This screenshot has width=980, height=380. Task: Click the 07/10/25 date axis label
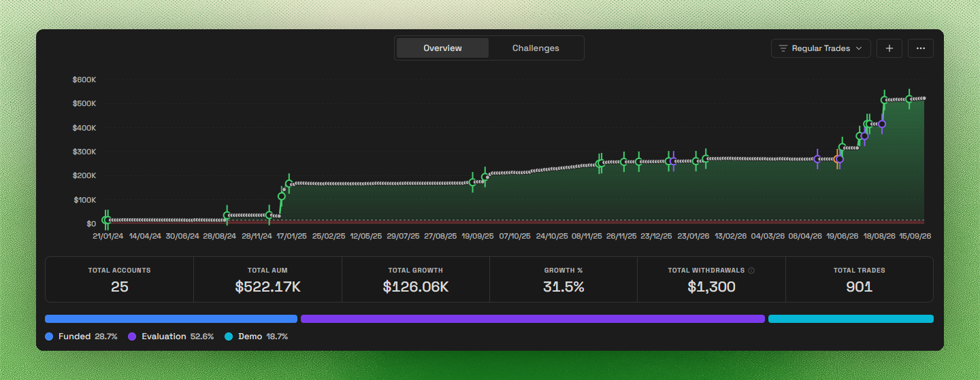(514, 237)
